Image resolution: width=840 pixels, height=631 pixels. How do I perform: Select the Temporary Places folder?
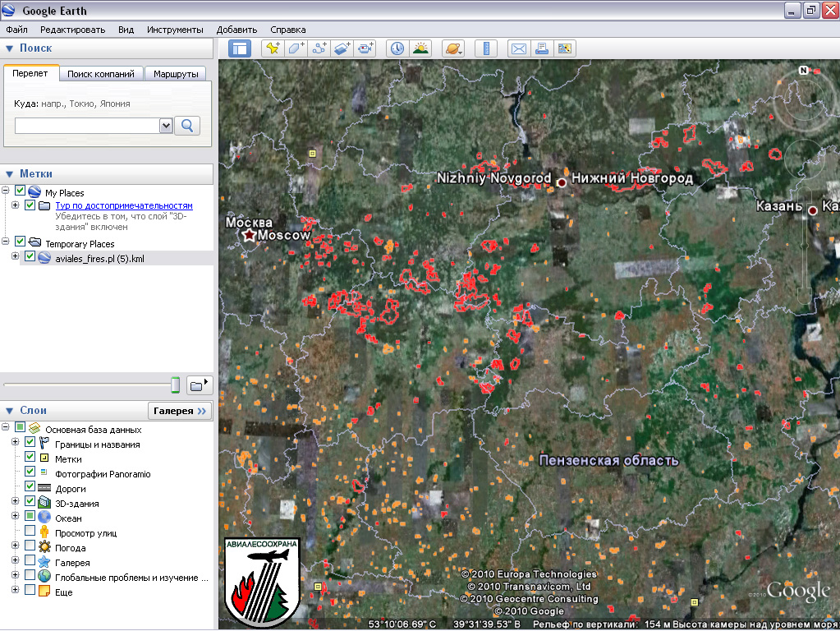tap(80, 244)
